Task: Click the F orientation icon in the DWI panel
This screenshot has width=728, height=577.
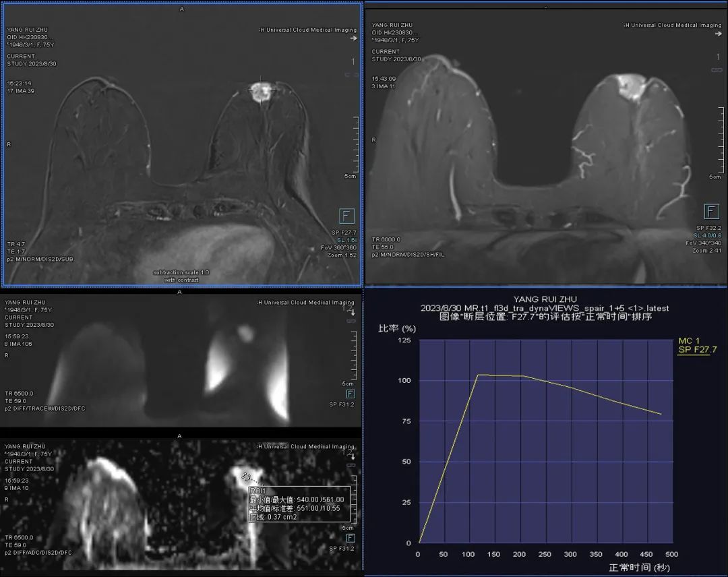Action: coord(351,394)
